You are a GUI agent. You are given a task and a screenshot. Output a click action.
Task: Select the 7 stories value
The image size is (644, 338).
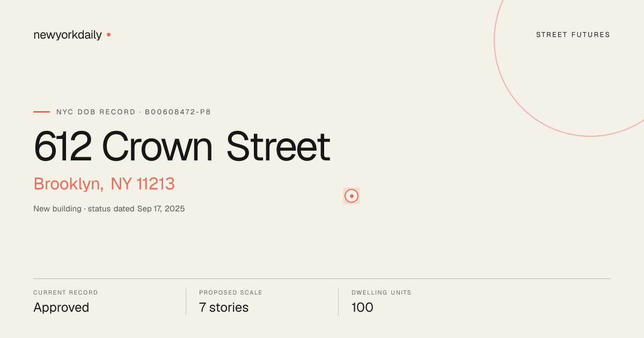coord(224,307)
